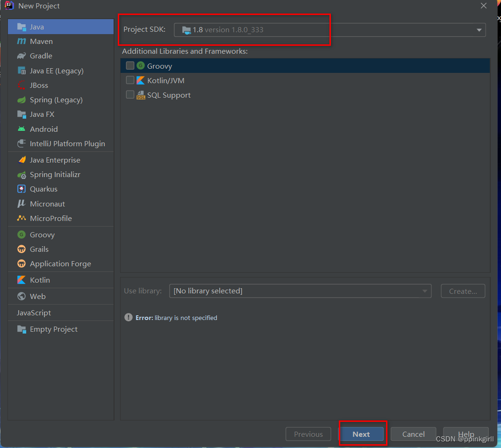This screenshot has width=501, height=448.
Task: Click the IntelliJ Platform Plugin plug icon
Action: coord(21,144)
